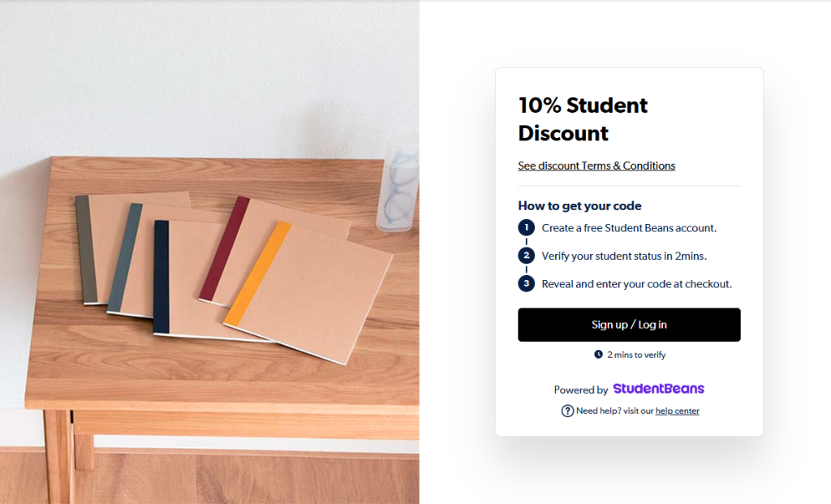Visit the help center link
Image resolution: width=831 pixels, height=504 pixels.
coord(677,411)
